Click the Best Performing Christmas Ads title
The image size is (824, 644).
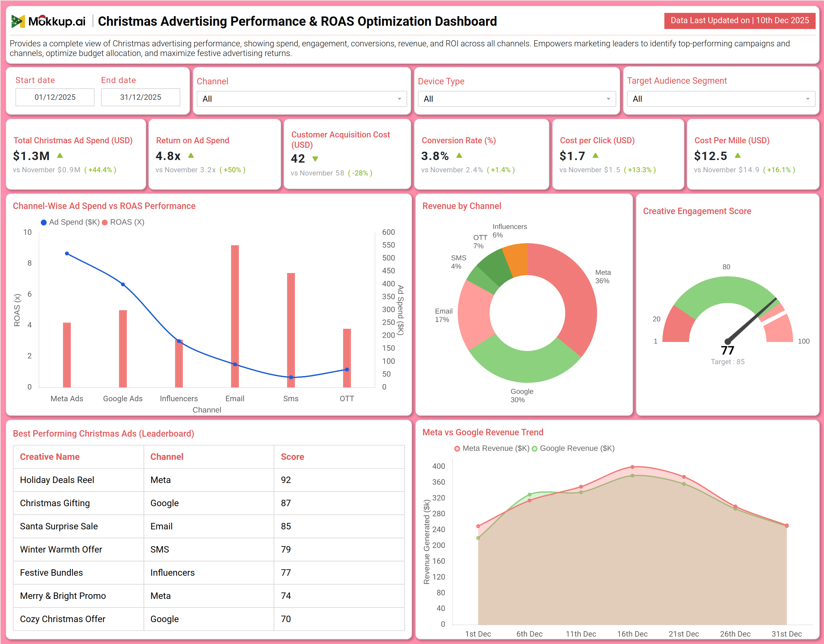pos(104,434)
